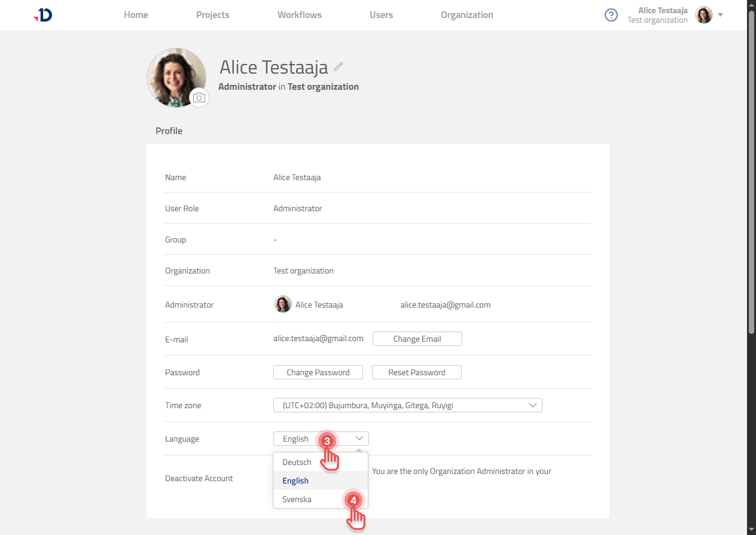Go to the Projects tab
Viewport: 756px width, 535px height.
212,15
